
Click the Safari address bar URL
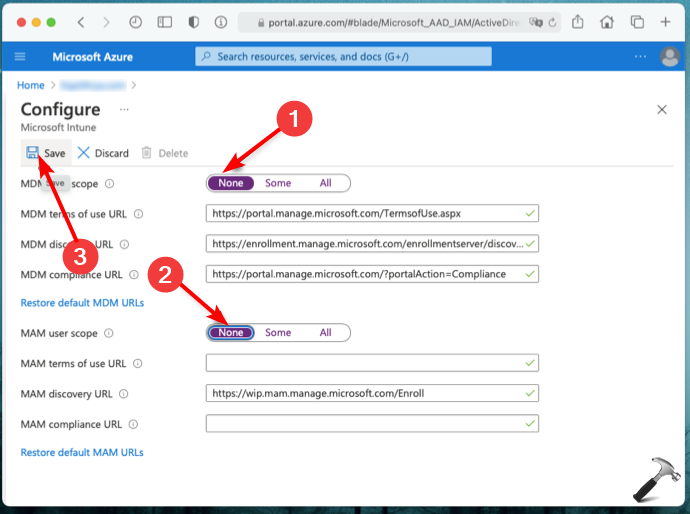pyautogui.click(x=393, y=22)
